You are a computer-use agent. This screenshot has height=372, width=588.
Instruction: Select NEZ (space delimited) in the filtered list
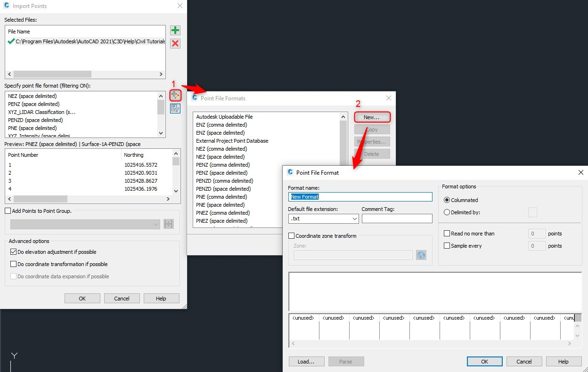click(32, 96)
